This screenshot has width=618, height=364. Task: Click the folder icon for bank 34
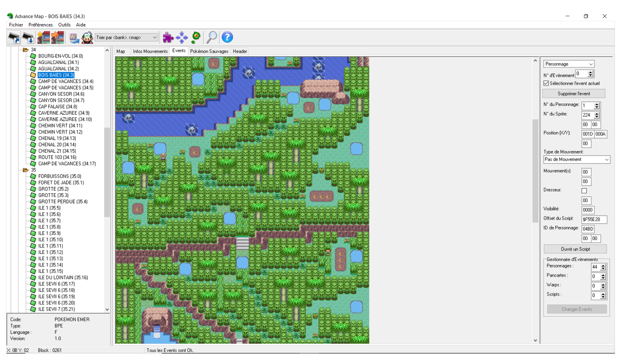(25, 50)
